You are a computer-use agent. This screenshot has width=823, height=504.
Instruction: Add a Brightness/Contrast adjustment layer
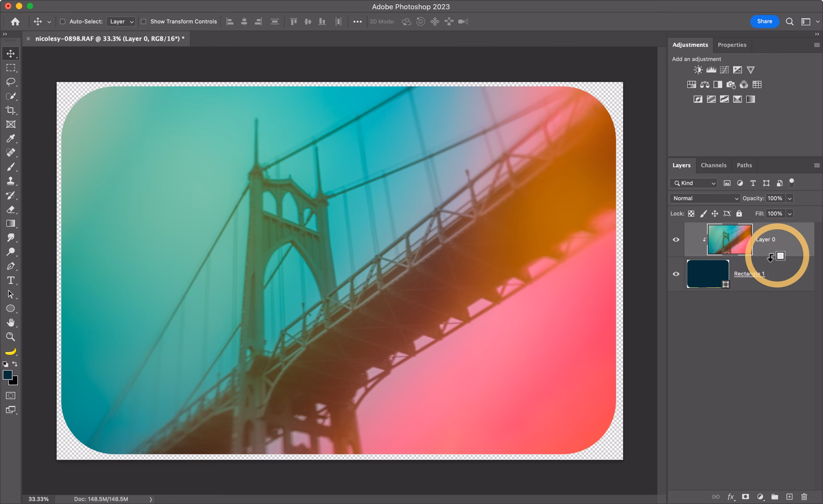click(x=698, y=69)
